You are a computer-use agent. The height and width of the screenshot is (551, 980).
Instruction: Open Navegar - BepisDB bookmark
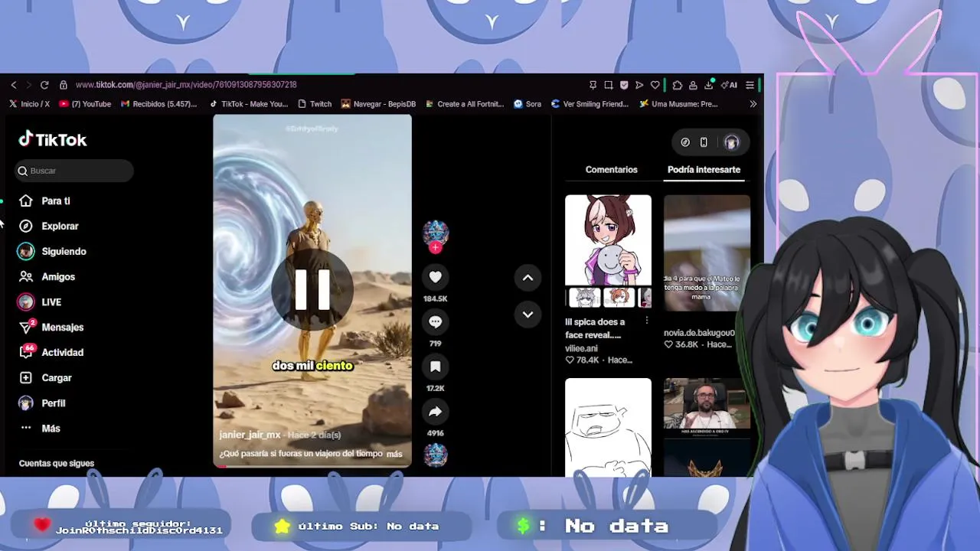click(378, 104)
